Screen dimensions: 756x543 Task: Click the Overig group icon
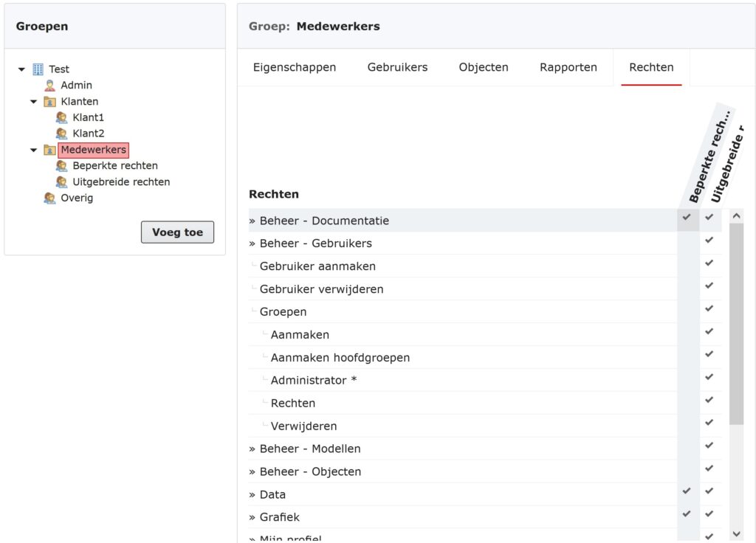(49, 198)
